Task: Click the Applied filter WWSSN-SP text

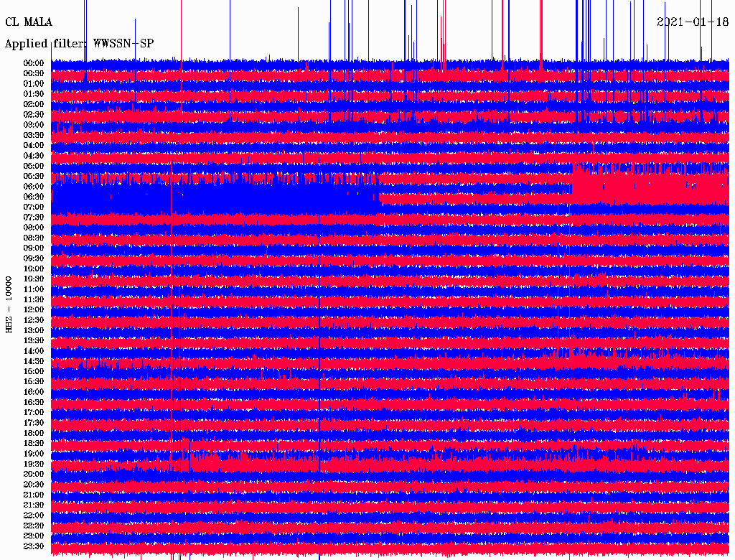Action: click(79, 44)
